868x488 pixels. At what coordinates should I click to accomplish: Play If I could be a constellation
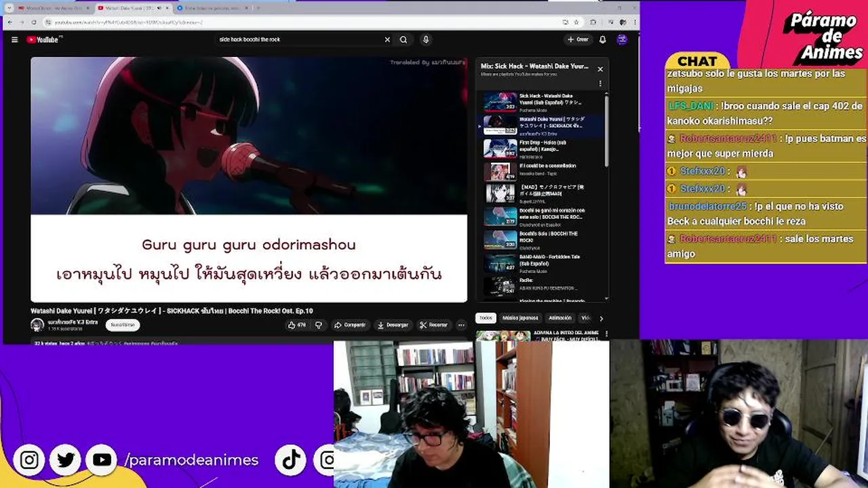pyautogui.click(x=542, y=171)
